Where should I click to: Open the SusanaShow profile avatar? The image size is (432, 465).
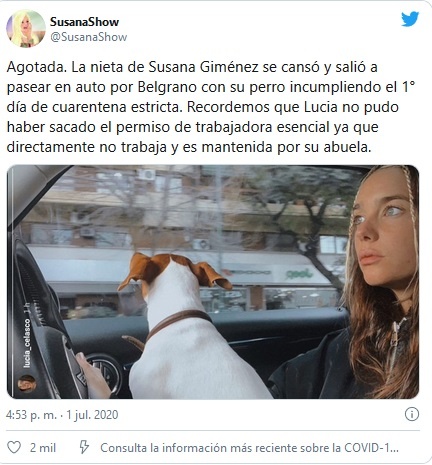coord(26,28)
